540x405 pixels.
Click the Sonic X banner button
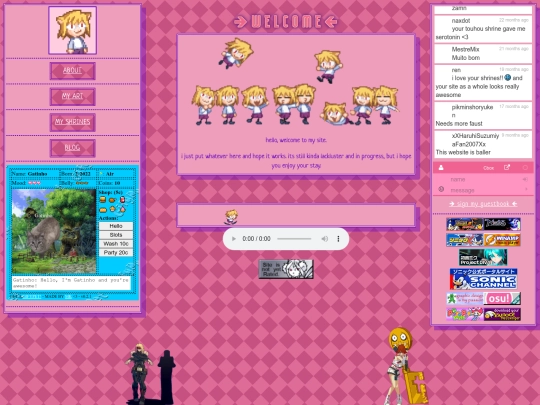465,240
